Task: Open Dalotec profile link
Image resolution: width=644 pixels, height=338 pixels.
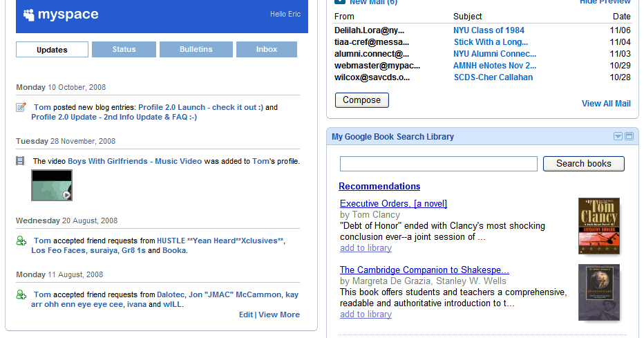Action: (171, 294)
